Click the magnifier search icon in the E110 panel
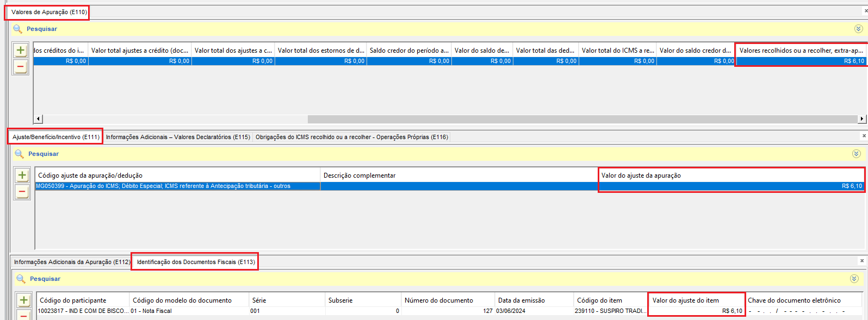 click(18, 29)
